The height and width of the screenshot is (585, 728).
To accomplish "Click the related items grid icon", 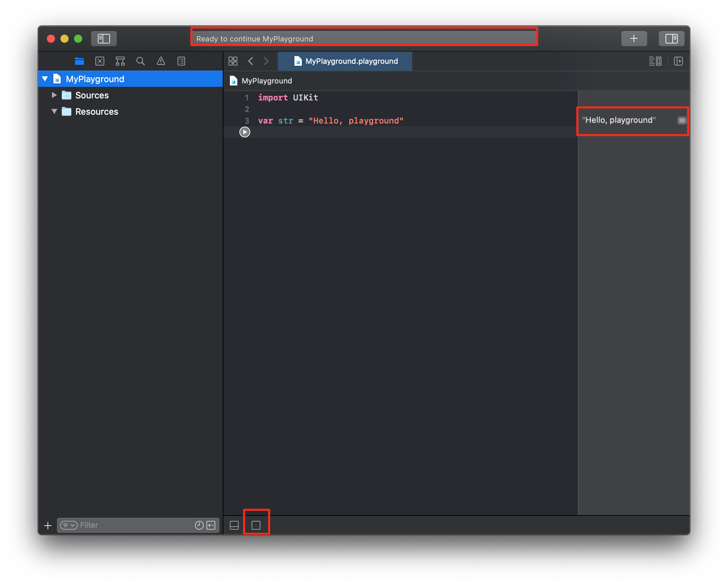I will click(233, 61).
